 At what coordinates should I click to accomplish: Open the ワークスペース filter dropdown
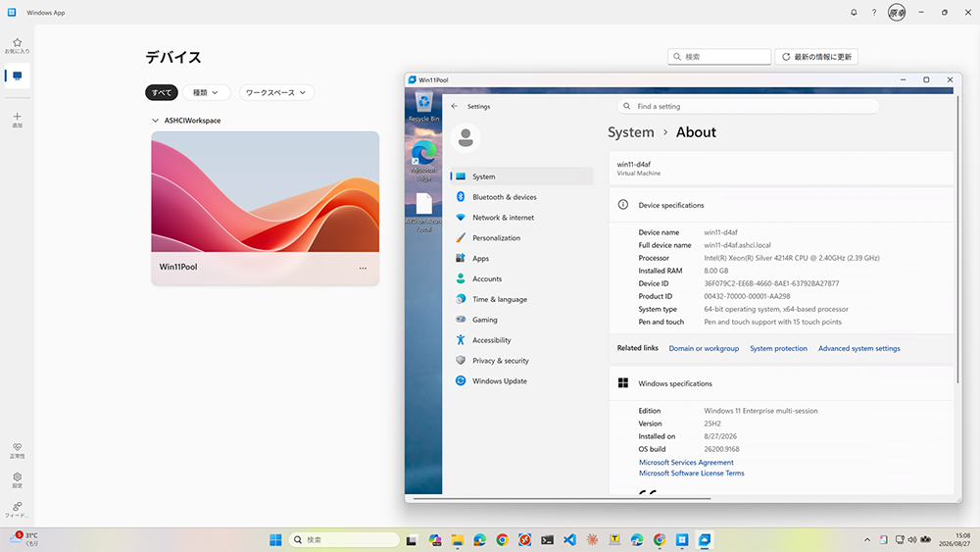276,92
